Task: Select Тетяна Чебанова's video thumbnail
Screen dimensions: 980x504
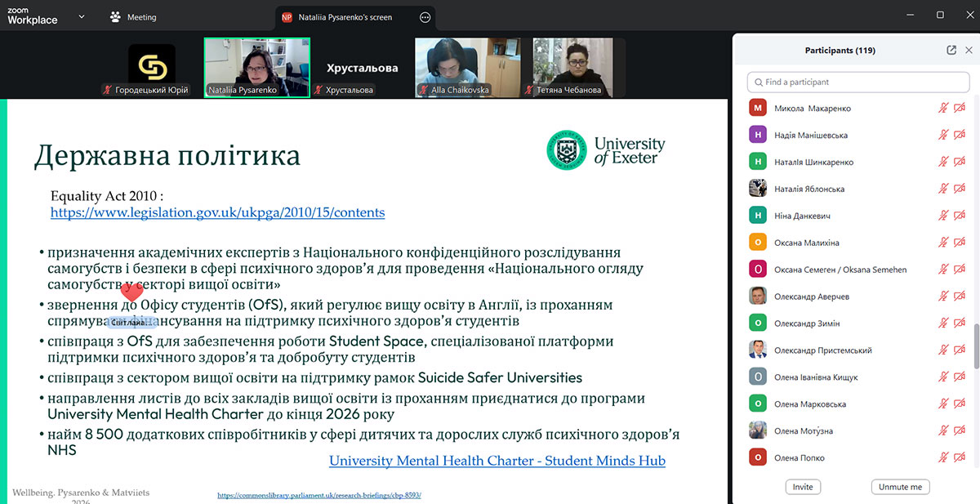Action: pyautogui.click(x=572, y=67)
